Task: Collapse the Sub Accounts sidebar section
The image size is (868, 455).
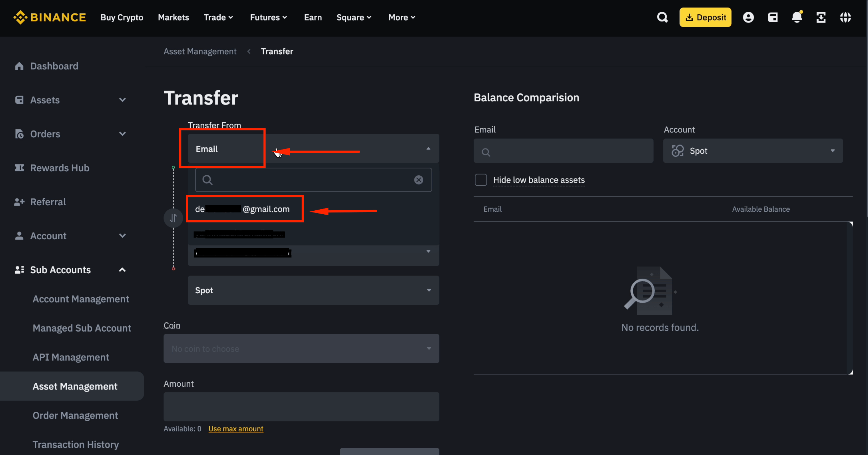Action: [122, 270]
